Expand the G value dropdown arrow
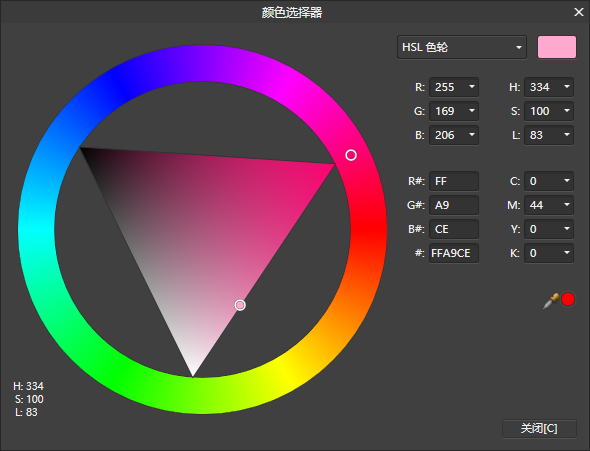This screenshot has height=451, width=590. click(x=471, y=111)
